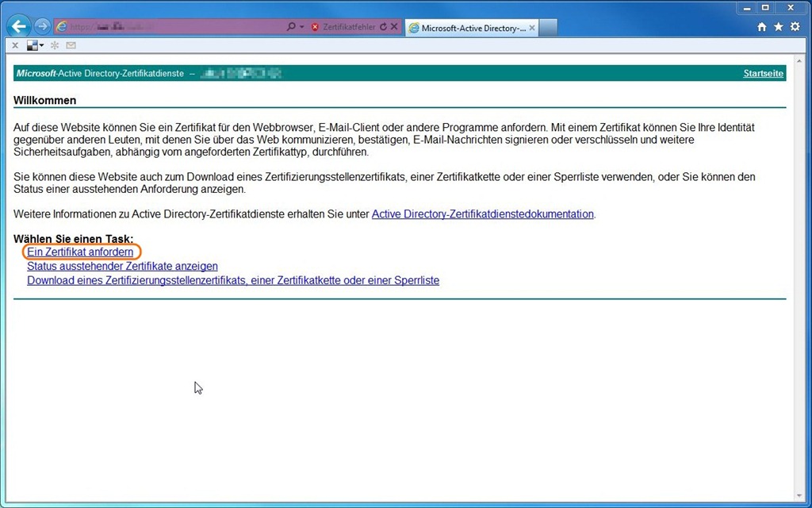
Task: Open the Tools gear menu
Action: (x=795, y=27)
